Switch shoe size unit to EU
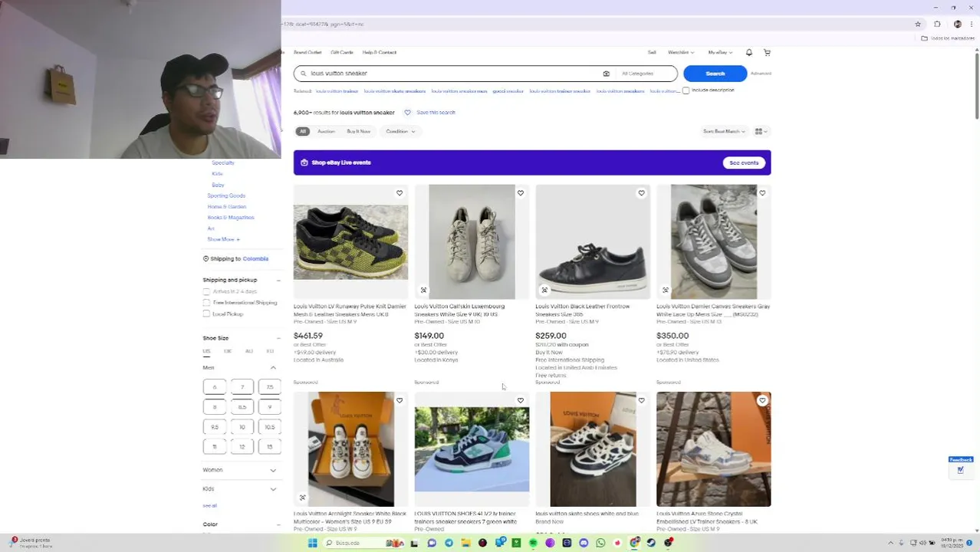Viewport: 980px width, 552px height. 270,351
